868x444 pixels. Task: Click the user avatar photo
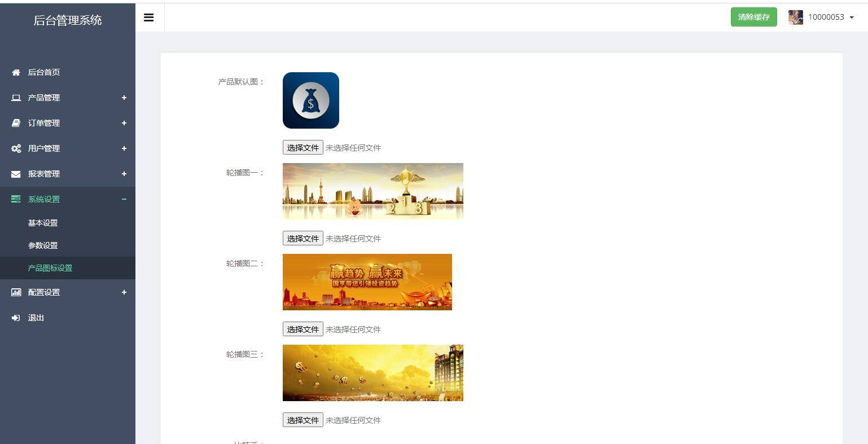coord(795,17)
